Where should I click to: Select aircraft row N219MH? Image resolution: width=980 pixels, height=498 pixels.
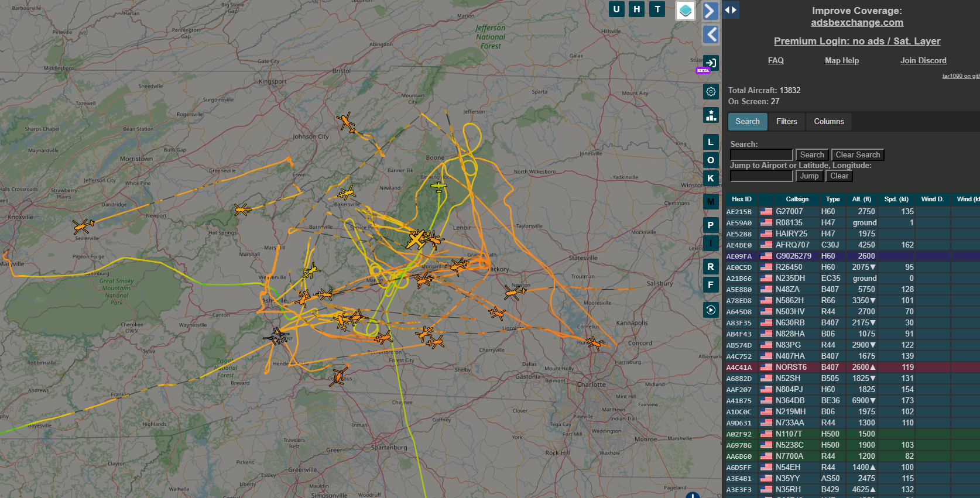852,411
